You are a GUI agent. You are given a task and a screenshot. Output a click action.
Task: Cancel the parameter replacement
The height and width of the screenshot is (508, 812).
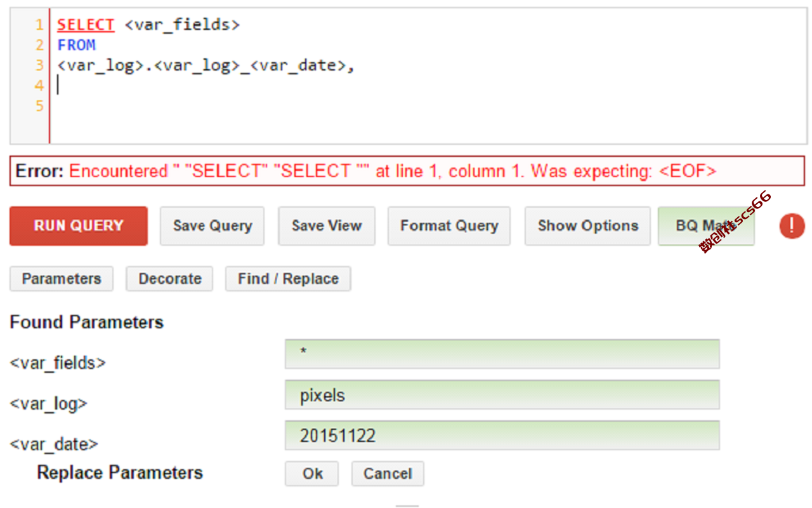point(388,474)
